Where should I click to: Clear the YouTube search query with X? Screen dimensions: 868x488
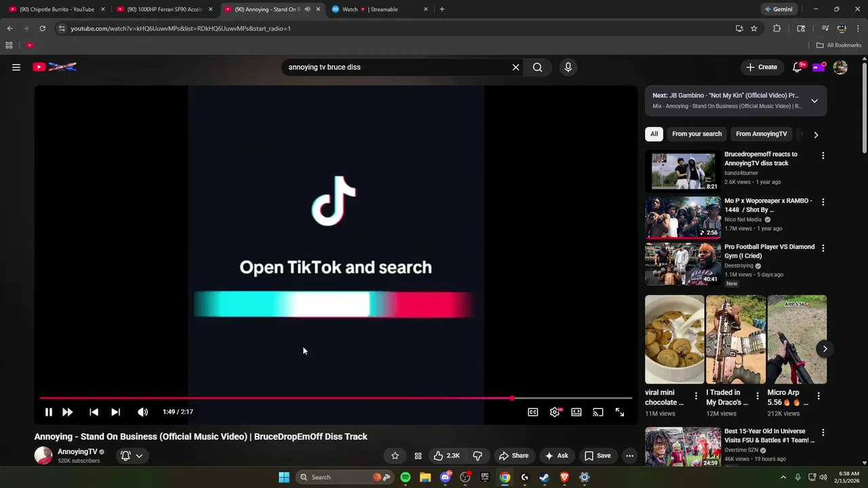tap(515, 67)
